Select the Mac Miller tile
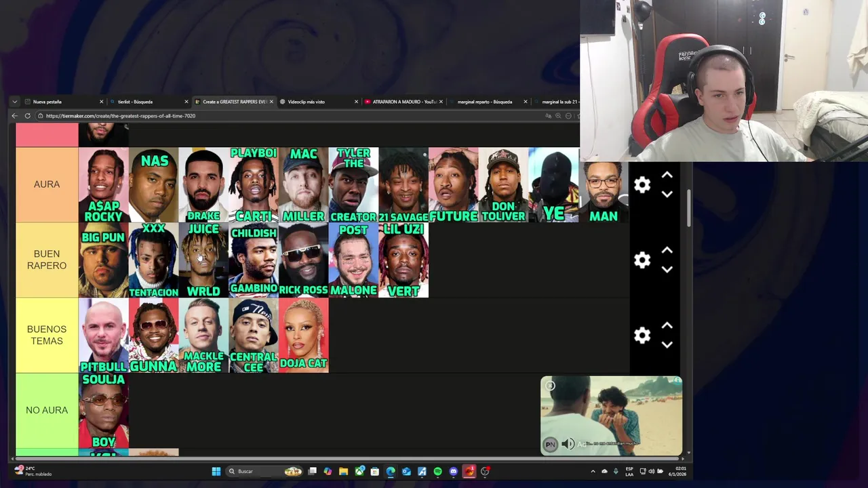The image size is (868, 488). (303, 184)
